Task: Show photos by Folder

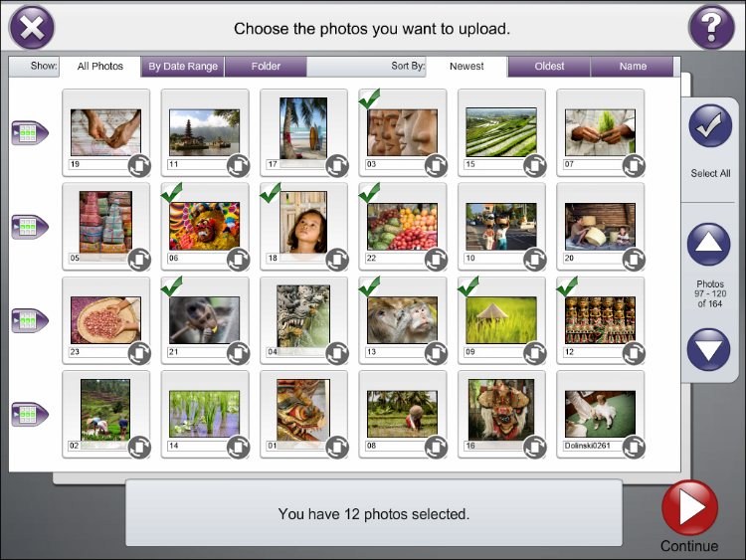Action: 266,67
